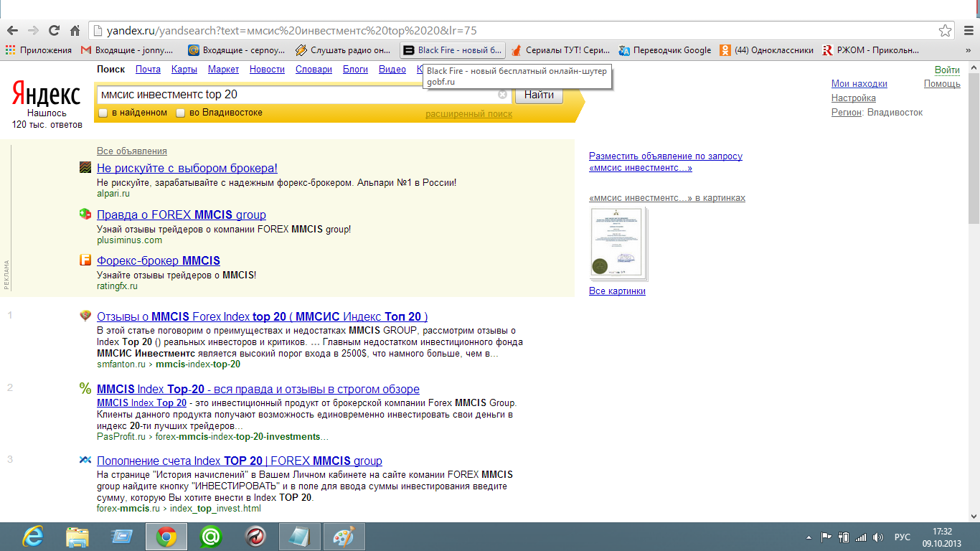980x551 pixels.
Task: Switch to Chrome in the taskbar
Action: point(166,537)
